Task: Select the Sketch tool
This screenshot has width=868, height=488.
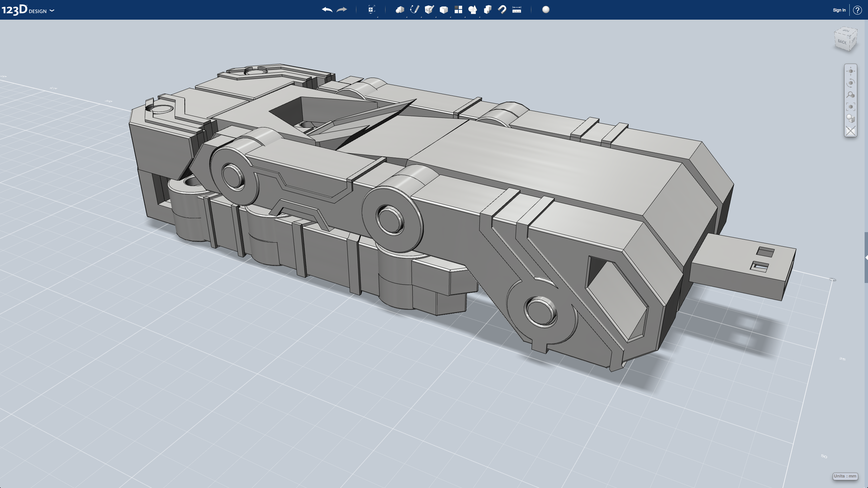Action: (414, 10)
